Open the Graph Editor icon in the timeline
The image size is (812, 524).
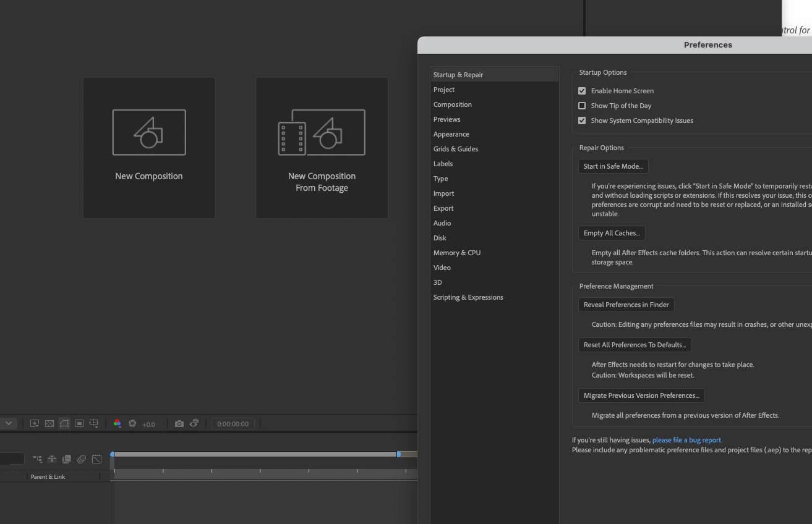(96, 458)
